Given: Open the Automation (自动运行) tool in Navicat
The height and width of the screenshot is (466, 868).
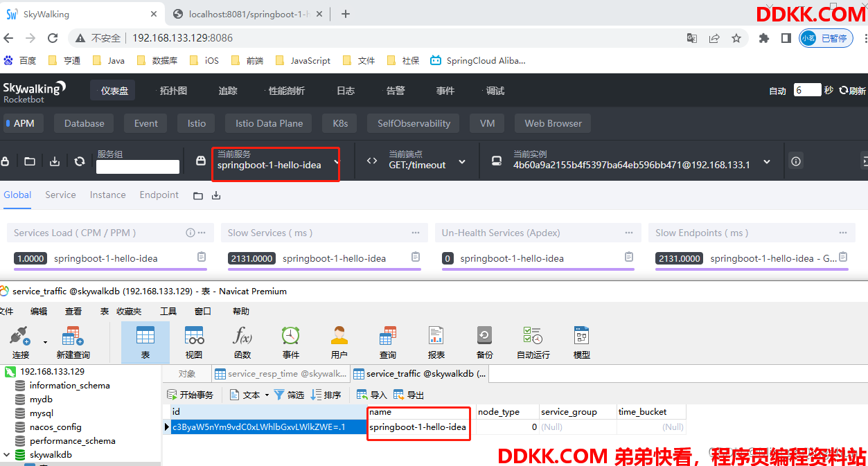Looking at the screenshot, I should click(533, 342).
